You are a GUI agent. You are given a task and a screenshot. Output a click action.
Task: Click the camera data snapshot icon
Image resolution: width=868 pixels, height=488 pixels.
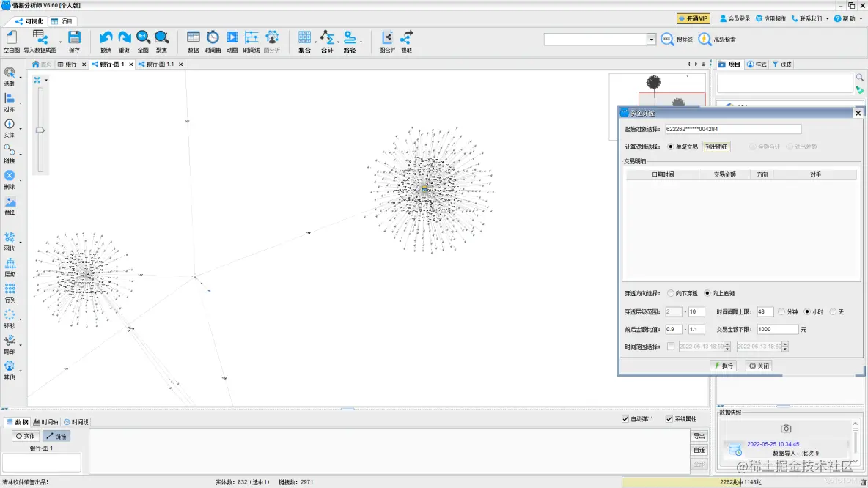click(785, 429)
